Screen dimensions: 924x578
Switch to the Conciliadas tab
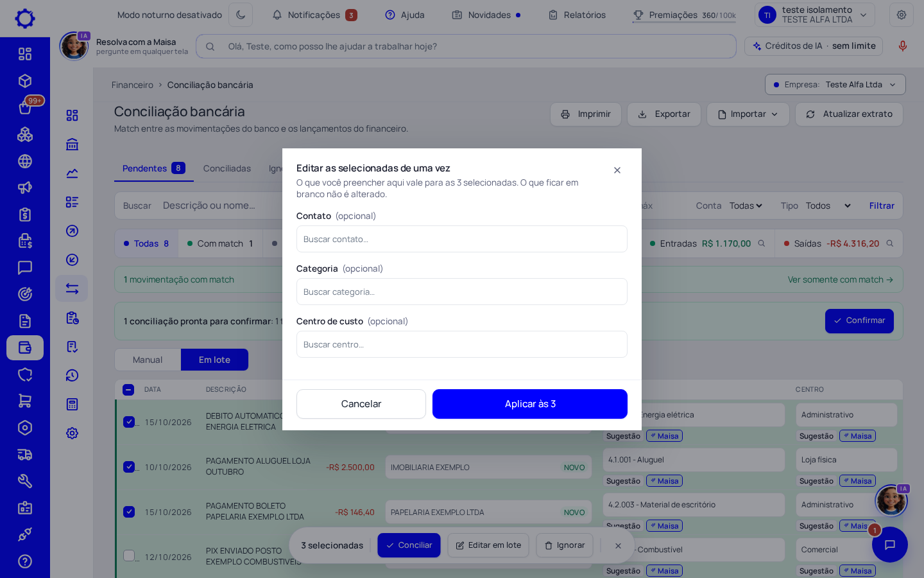227,168
